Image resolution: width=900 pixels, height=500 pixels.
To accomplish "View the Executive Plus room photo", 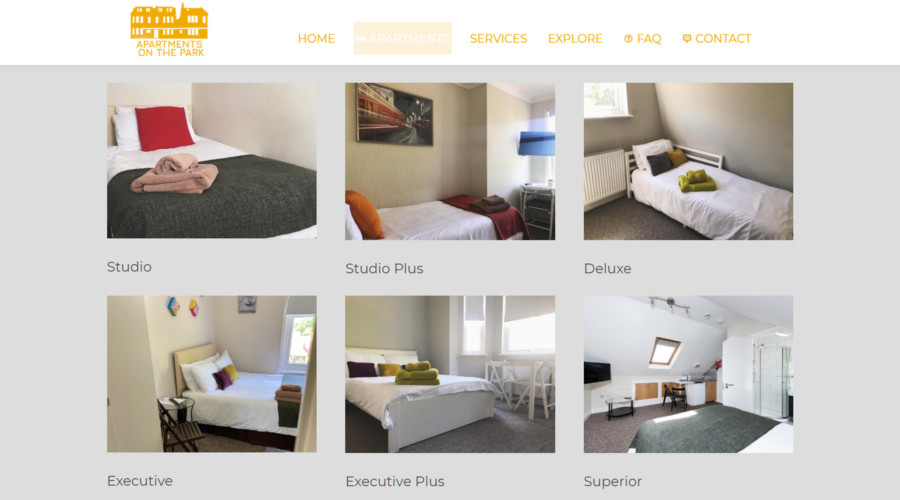I will [450, 374].
